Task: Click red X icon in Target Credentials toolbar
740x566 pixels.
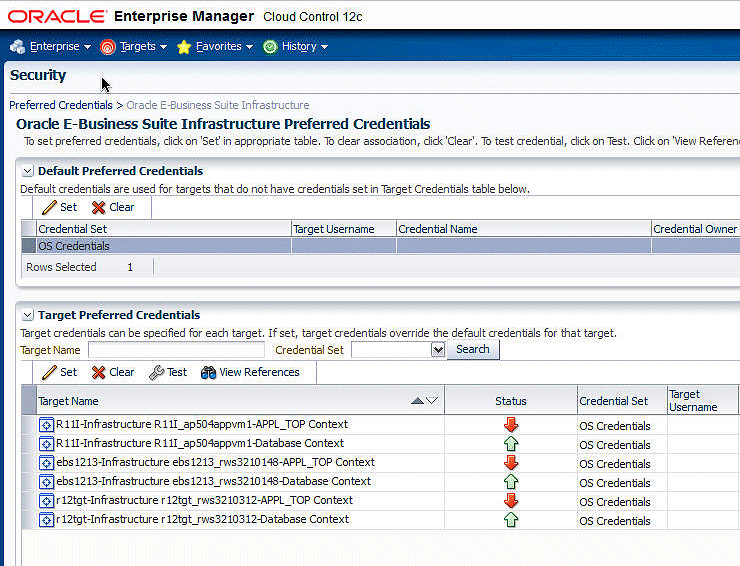Action: tap(99, 372)
